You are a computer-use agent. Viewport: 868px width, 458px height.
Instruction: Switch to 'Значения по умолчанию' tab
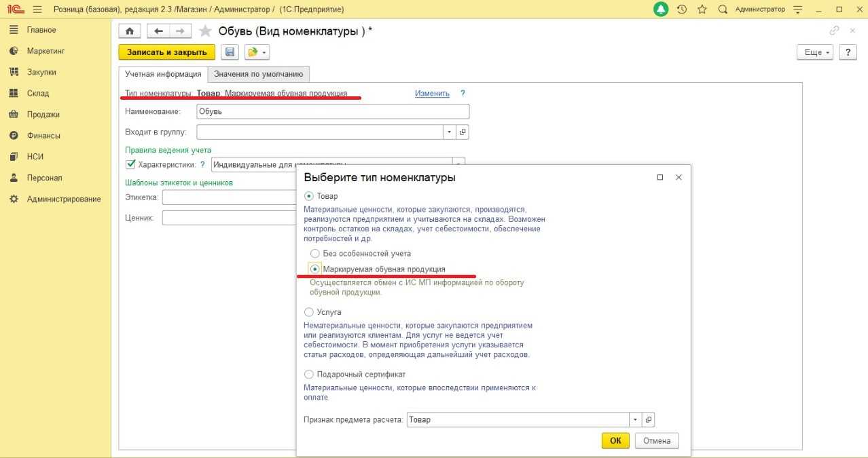pyautogui.click(x=259, y=74)
